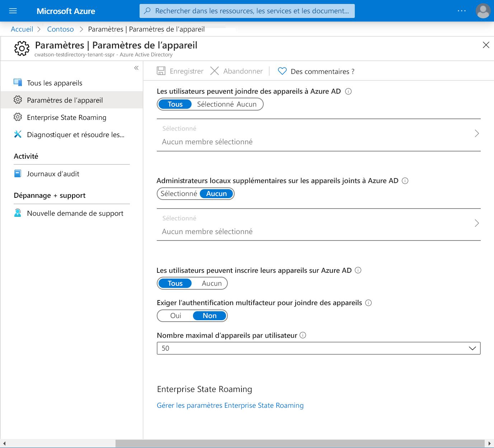The width and height of the screenshot is (494, 448).
Task: Show info for maximum devices per user
Action: click(303, 335)
